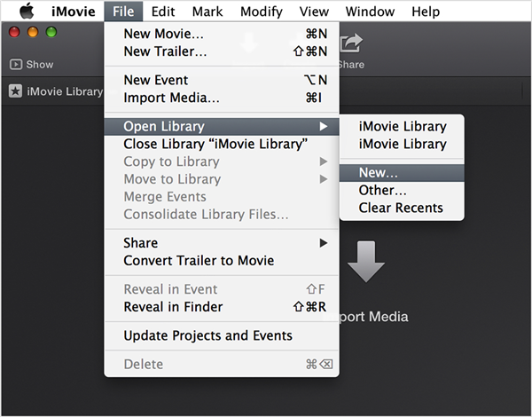Screen dimensions: 532x417
Task: Expand the Copy to Library submenu
Action: (x=222, y=161)
